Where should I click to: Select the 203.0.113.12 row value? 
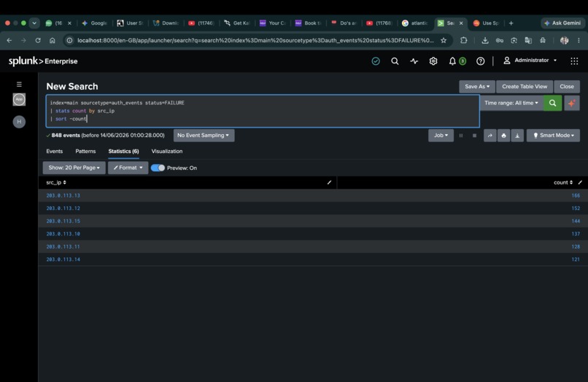click(x=63, y=208)
